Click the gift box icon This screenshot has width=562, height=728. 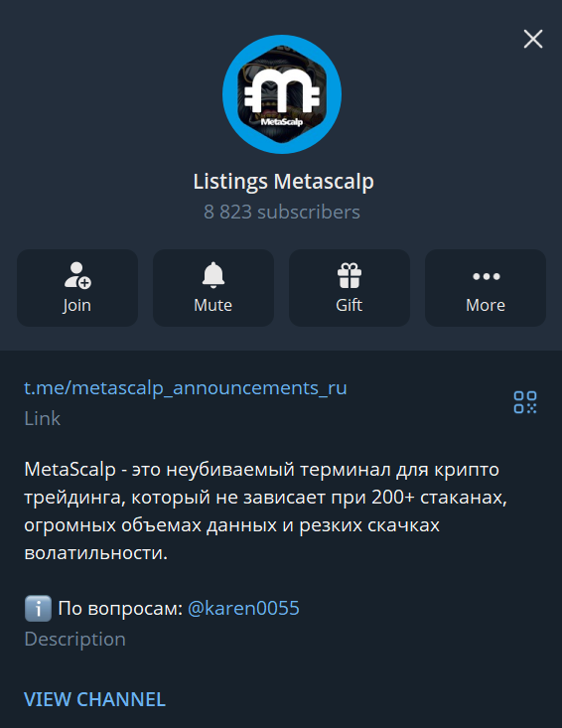point(349,275)
